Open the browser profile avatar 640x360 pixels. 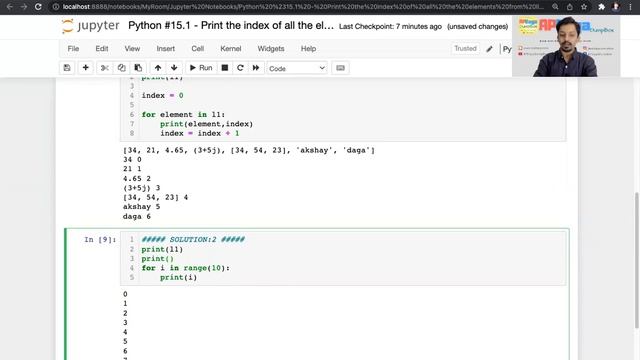pos(616,7)
